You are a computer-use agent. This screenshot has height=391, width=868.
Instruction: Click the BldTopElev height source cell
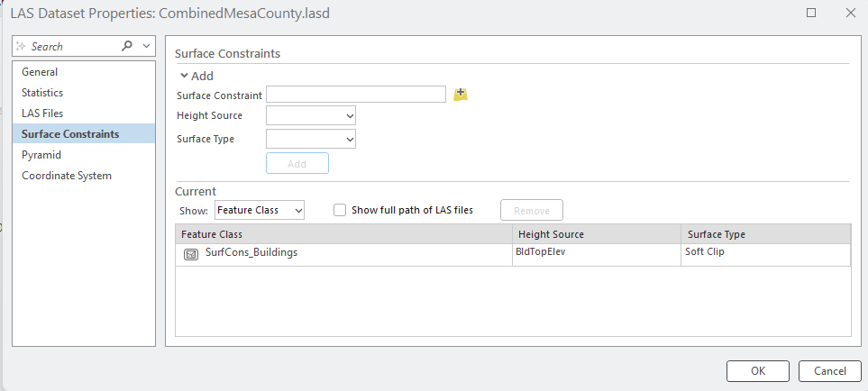click(597, 255)
